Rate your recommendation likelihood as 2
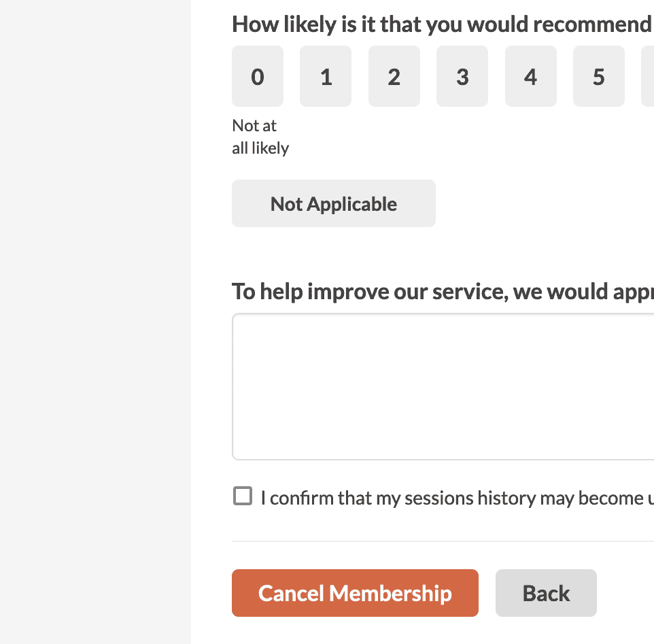This screenshot has width=654, height=644. 394,76
